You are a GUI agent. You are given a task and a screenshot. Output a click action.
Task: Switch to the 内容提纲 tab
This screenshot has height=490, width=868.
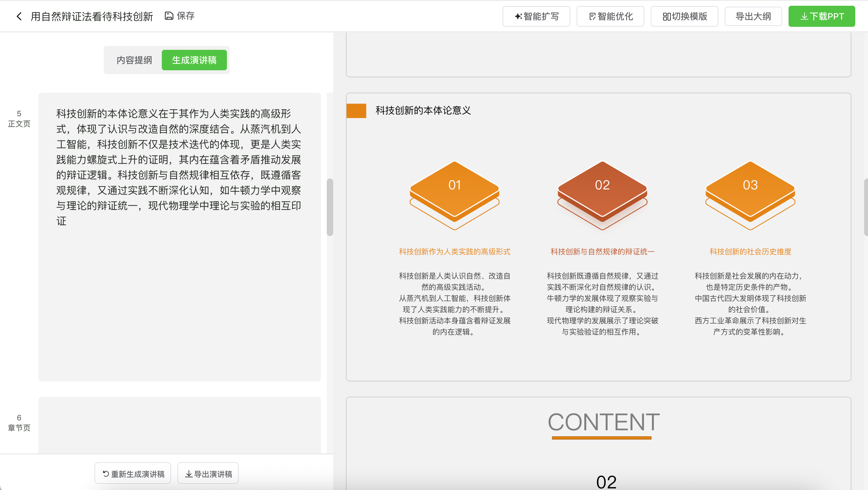[133, 60]
